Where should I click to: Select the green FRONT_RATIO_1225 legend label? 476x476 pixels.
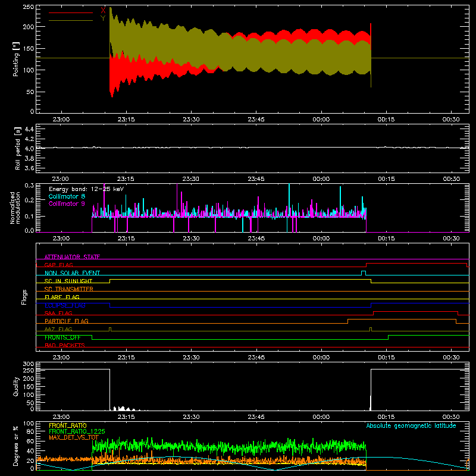(x=77, y=431)
